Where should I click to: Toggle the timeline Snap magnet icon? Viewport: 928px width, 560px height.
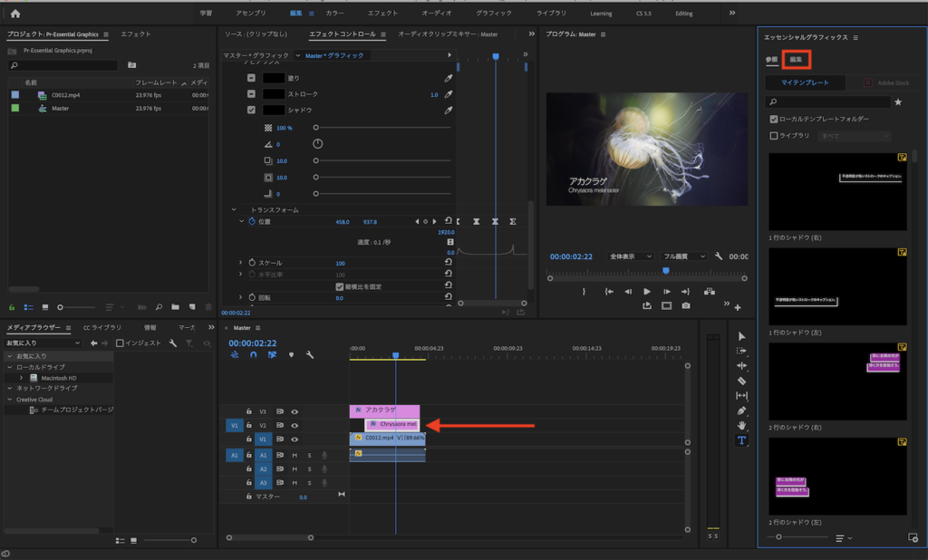(x=253, y=355)
